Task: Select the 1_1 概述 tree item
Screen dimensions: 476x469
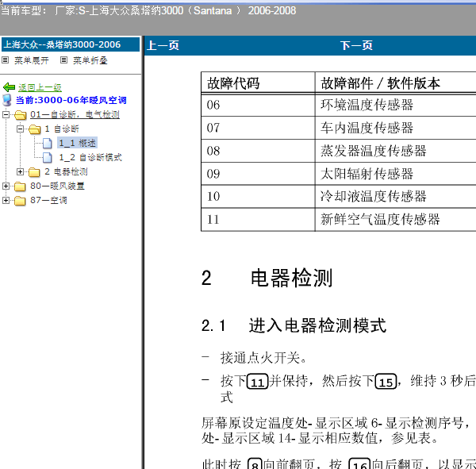Action: 78,143
